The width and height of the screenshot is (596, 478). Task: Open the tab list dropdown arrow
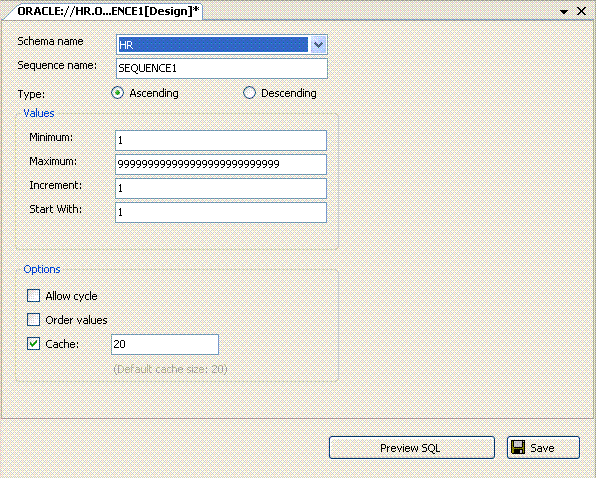click(564, 12)
